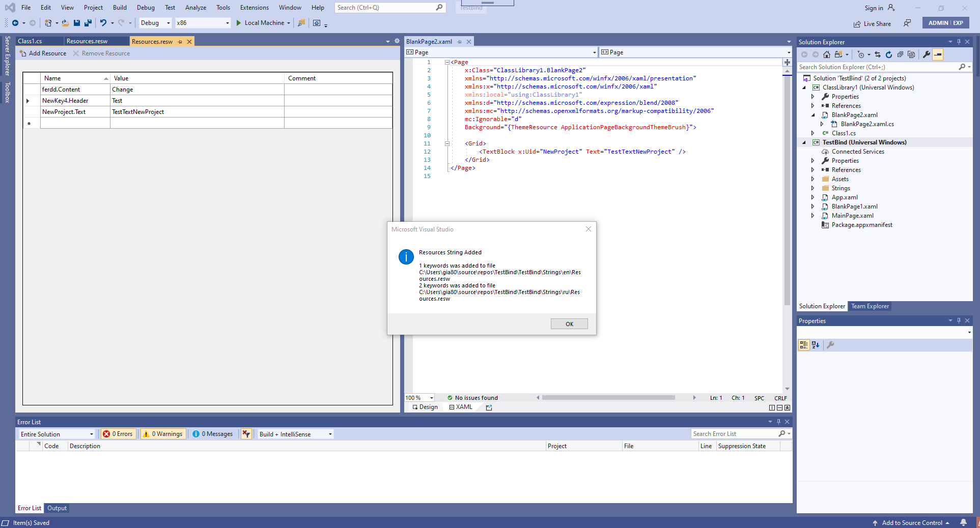Viewport: 980px width, 528px height.
Task: Open the Analyze menu
Action: pos(195,8)
